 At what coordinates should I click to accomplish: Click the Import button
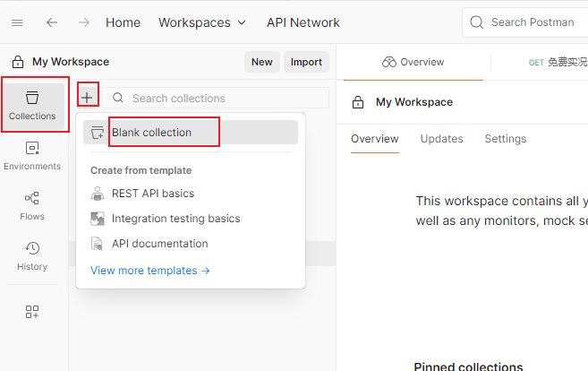pos(306,62)
